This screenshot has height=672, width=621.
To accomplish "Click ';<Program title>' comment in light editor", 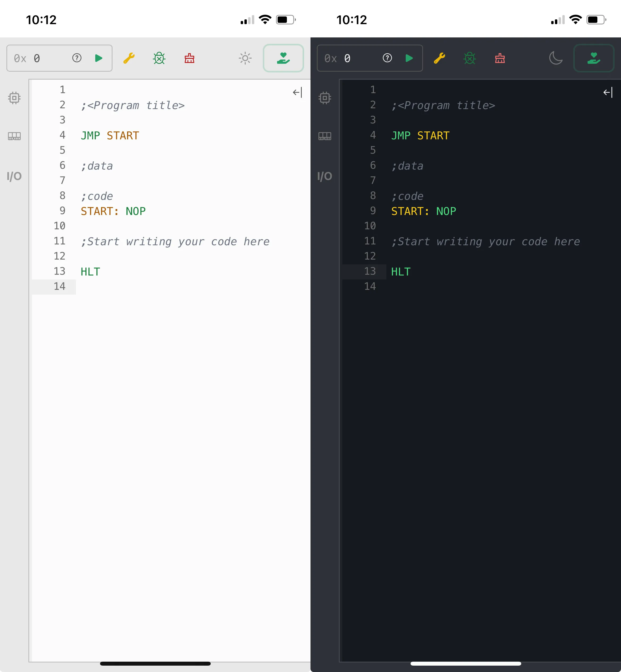I will (x=133, y=106).
